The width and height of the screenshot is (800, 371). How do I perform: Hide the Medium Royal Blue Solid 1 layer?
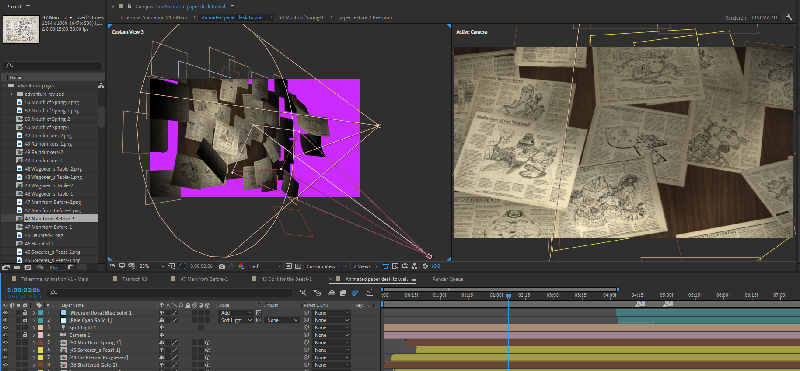tap(5, 312)
